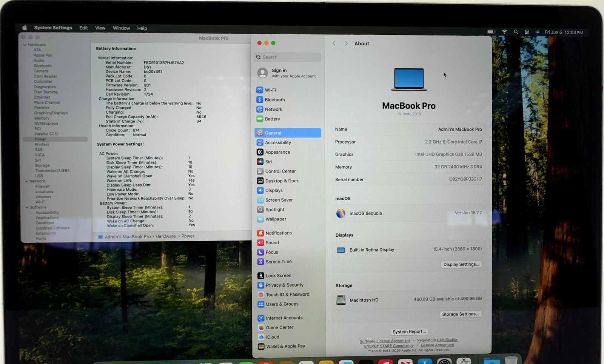The width and height of the screenshot is (604, 364).
Task: Open the Software License Agreement link
Action: (x=385, y=341)
